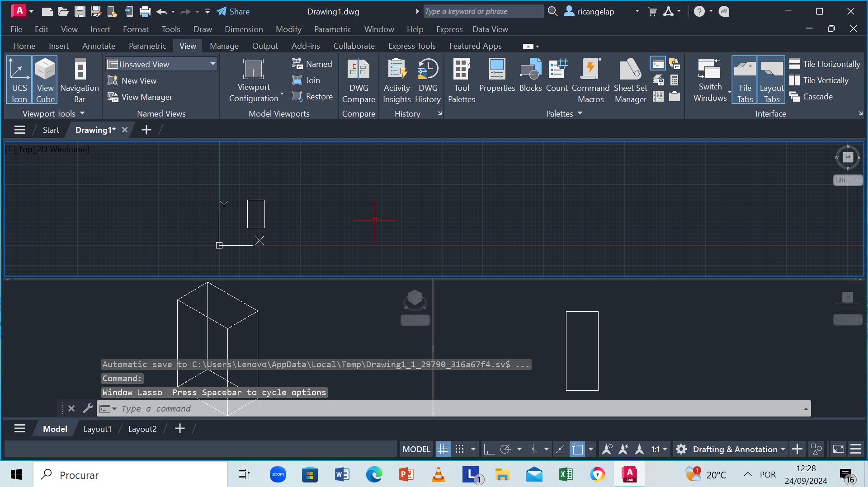Click the Open file folder icon

tap(63, 11)
